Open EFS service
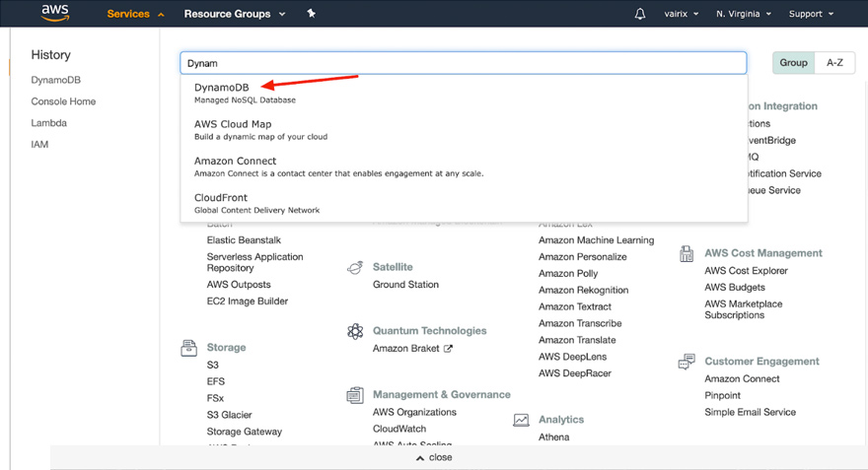 point(215,381)
